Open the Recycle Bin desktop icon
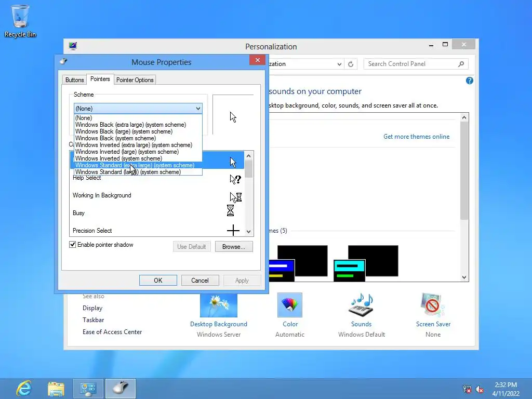 (x=20, y=21)
